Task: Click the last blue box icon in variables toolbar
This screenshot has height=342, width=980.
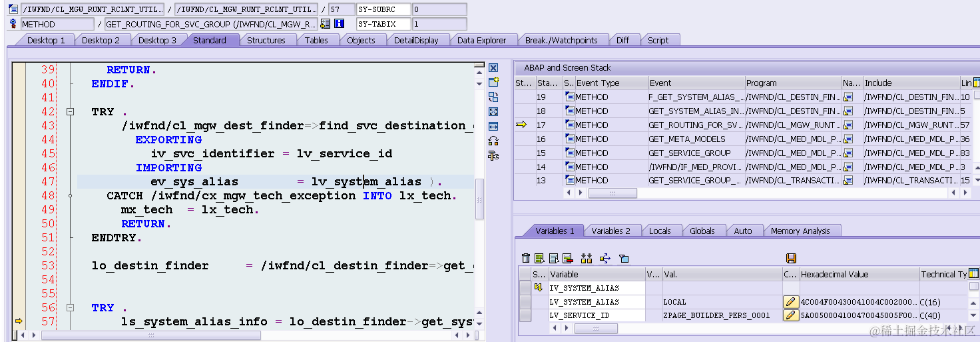Action: click(624, 259)
